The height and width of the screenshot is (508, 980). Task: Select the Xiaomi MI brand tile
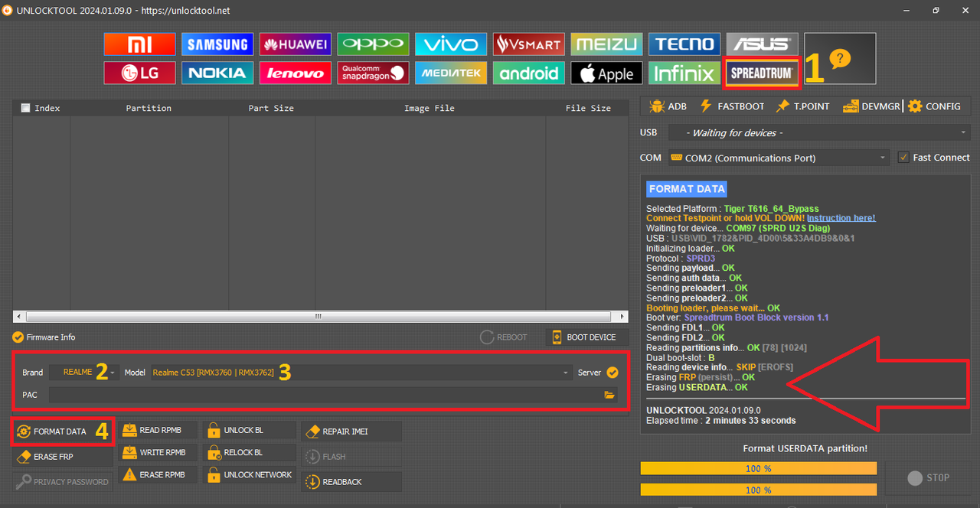(139, 44)
